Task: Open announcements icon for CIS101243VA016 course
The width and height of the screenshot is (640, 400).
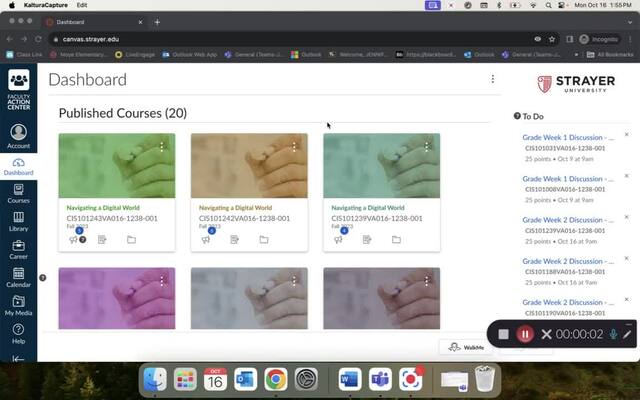Action: pyautogui.click(x=74, y=240)
